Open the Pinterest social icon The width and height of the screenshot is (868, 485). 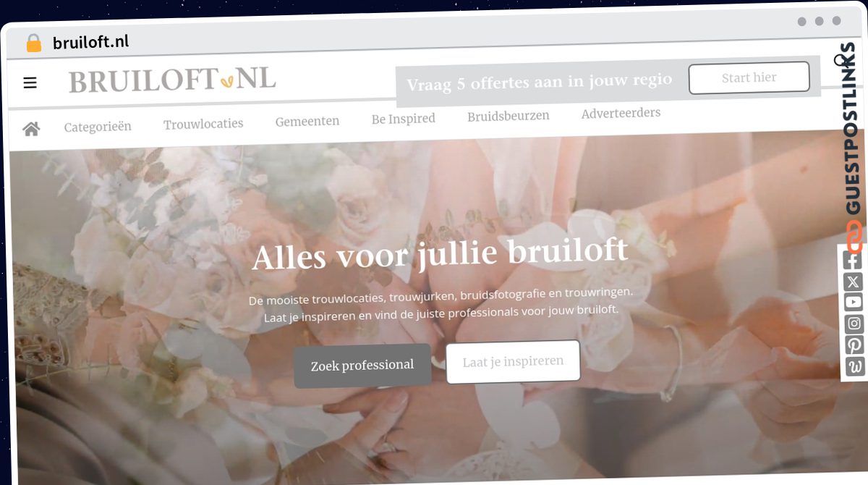854,345
